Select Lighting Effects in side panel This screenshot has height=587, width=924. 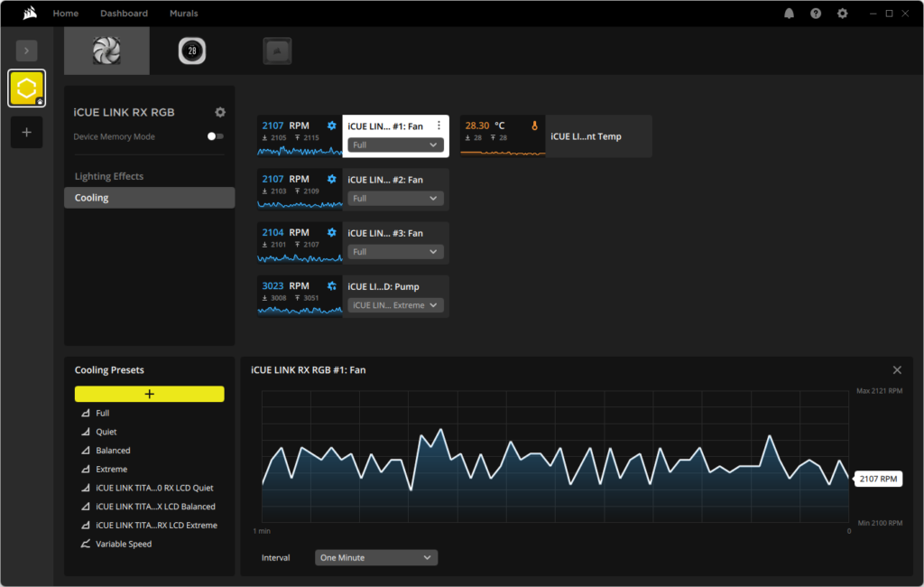click(109, 176)
